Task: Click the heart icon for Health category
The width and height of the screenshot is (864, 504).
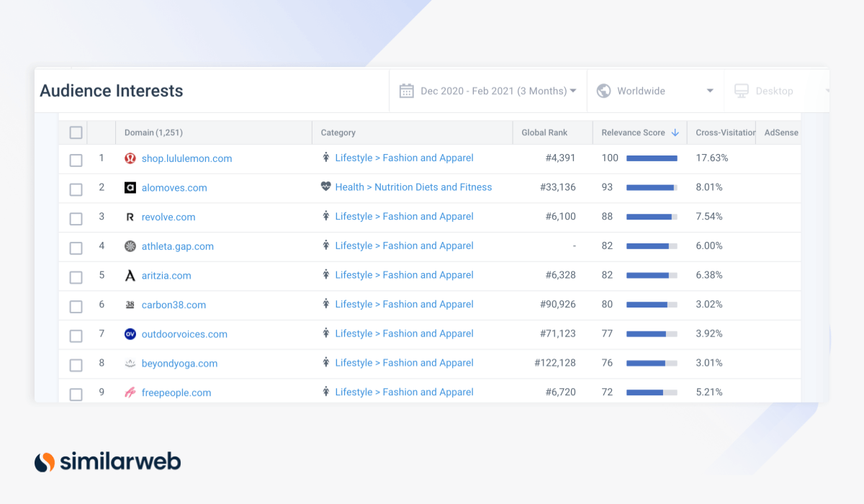Action: click(325, 186)
